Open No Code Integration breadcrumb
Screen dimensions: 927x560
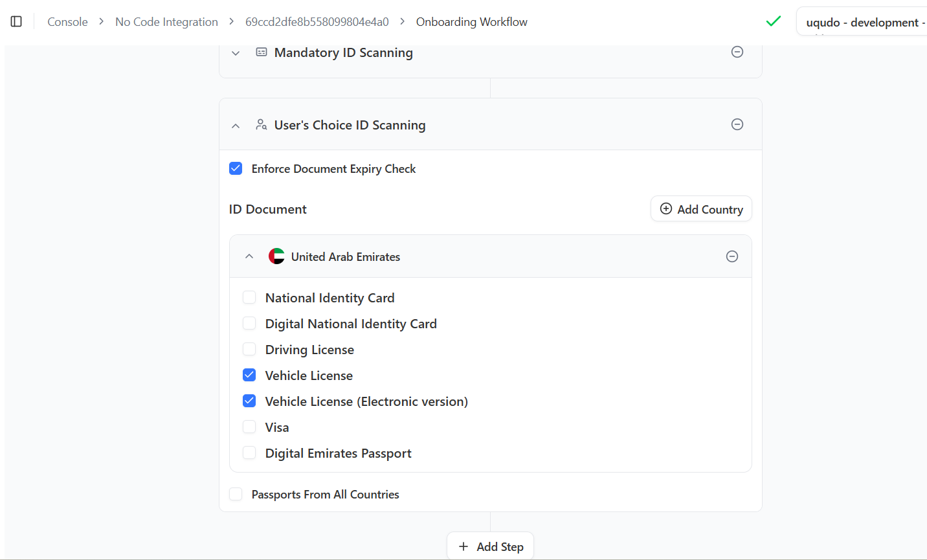166,22
